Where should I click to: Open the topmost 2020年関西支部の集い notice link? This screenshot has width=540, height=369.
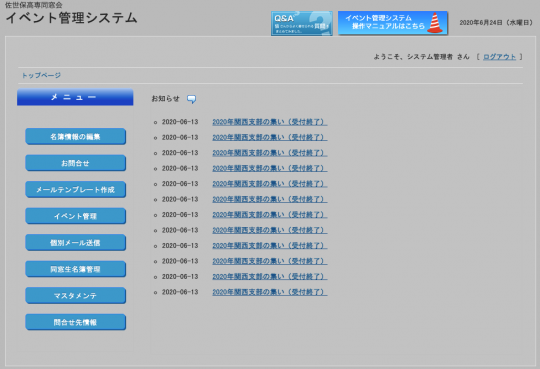click(270, 122)
